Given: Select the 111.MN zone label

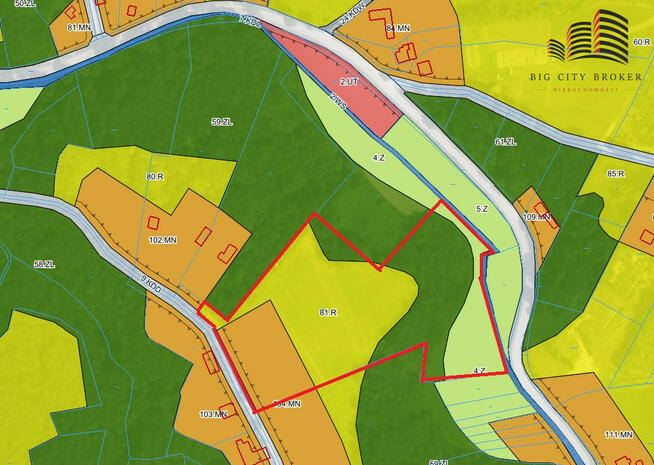Looking at the screenshot, I should point(619,435).
